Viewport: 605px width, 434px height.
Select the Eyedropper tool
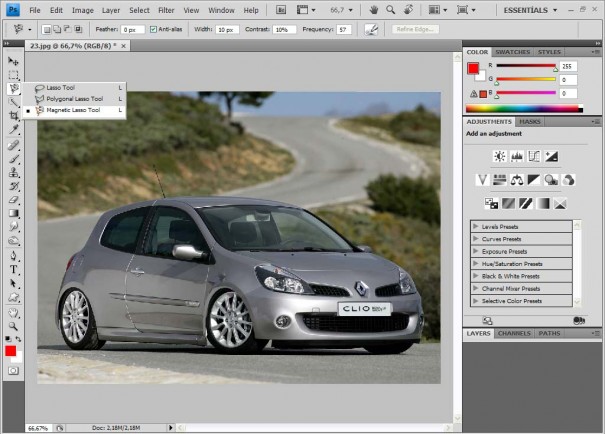point(13,129)
